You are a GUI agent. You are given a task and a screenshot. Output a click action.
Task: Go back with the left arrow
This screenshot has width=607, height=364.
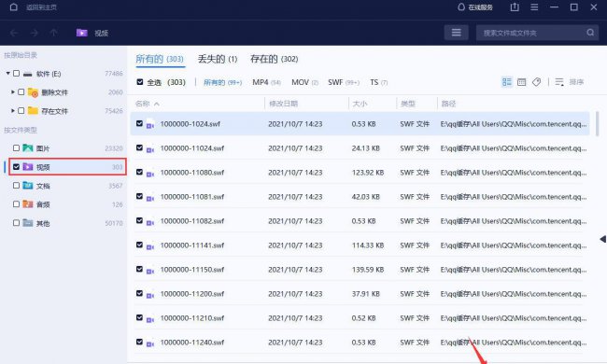[x=14, y=33]
